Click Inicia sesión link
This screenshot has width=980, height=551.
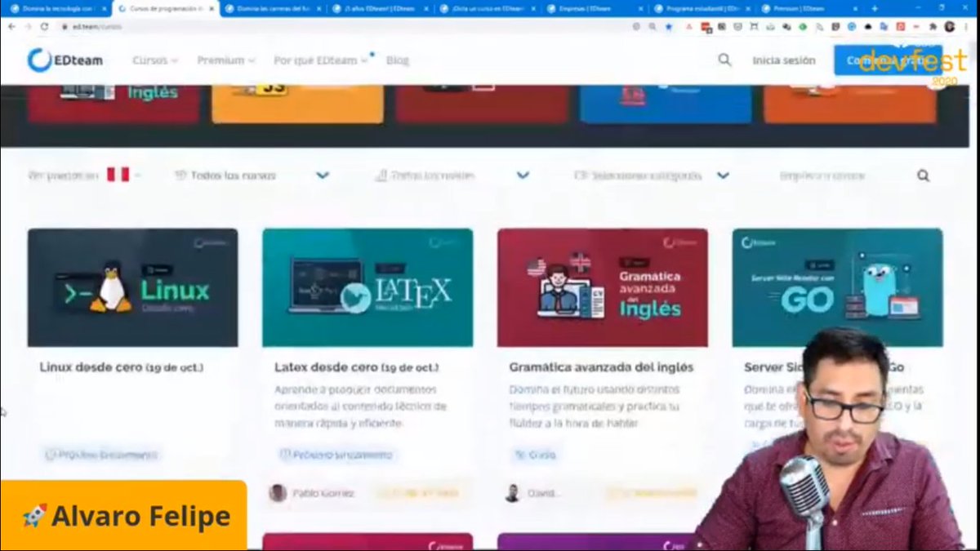[784, 60]
